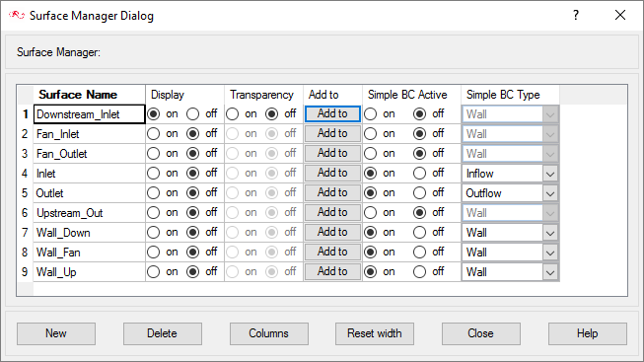The image size is (644, 362).
Task: Click the application logo icon in title bar
Action: (17, 15)
